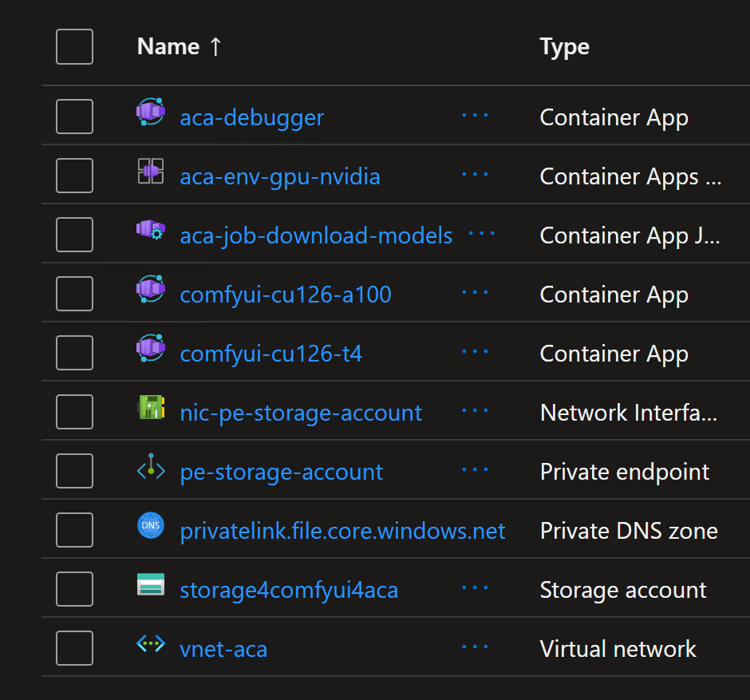Open the more options menu for aca-debugger
This screenshot has width=750, height=700.
click(475, 116)
